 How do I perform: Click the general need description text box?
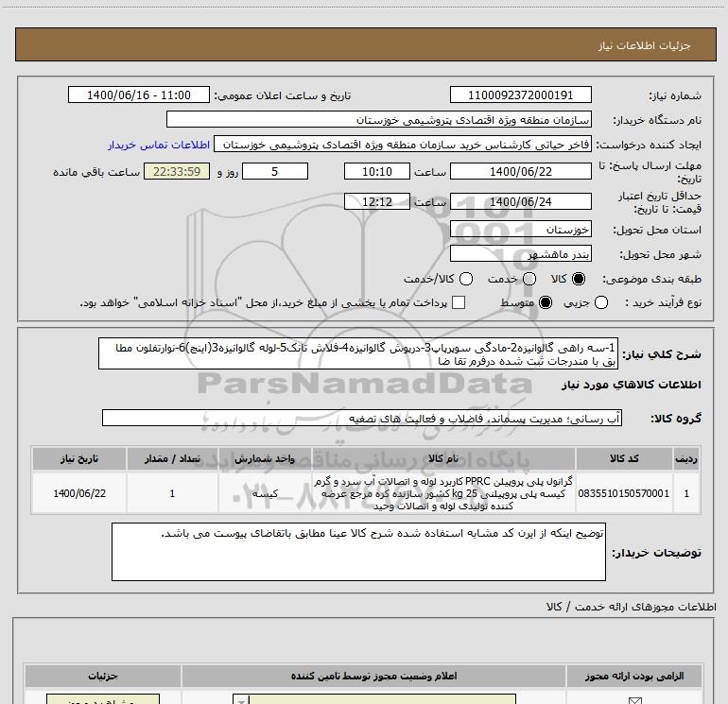[358, 353]
